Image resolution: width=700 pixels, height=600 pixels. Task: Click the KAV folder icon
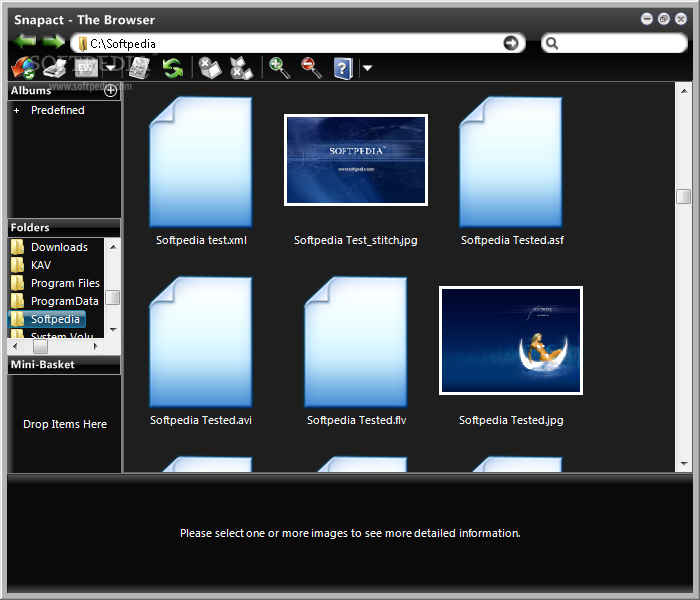click(17, 265)
